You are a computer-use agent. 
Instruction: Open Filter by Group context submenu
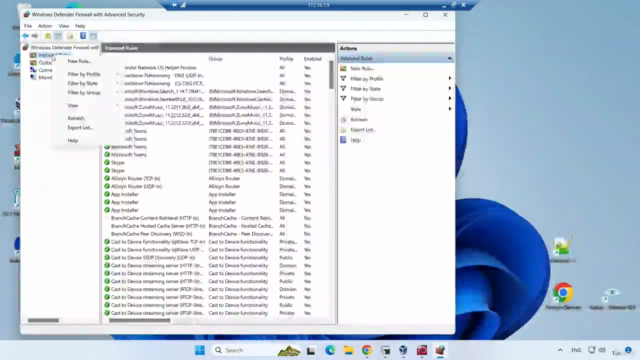84,93
